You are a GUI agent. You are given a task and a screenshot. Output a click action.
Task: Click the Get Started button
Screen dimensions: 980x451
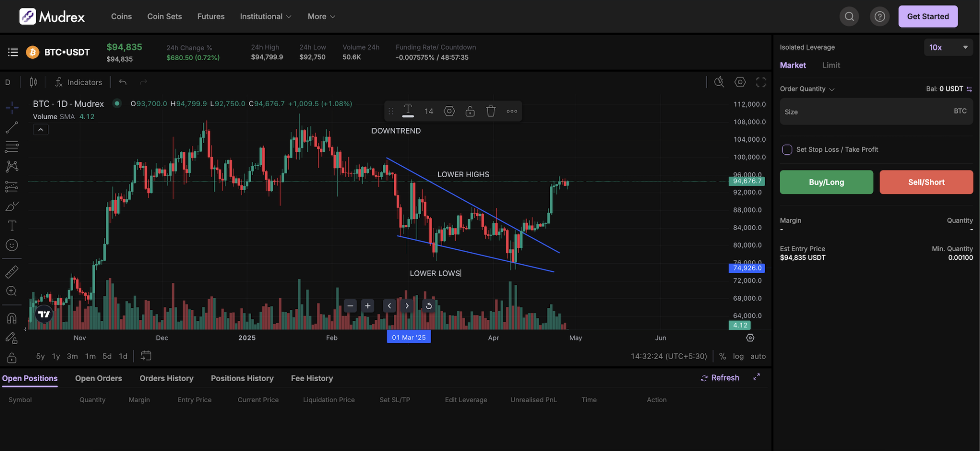point(927,16)
